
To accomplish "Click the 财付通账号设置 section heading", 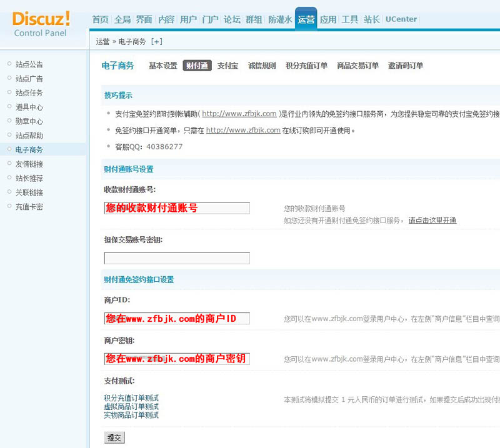I will [129, 169].
